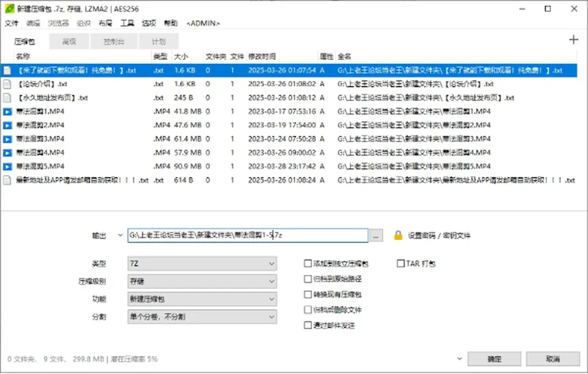
Task: Click the 大小 column header
Action: tap(181, 56)
